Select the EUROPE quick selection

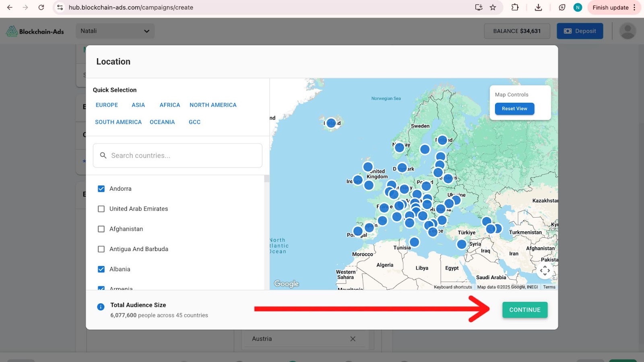[x=107, y=105]
